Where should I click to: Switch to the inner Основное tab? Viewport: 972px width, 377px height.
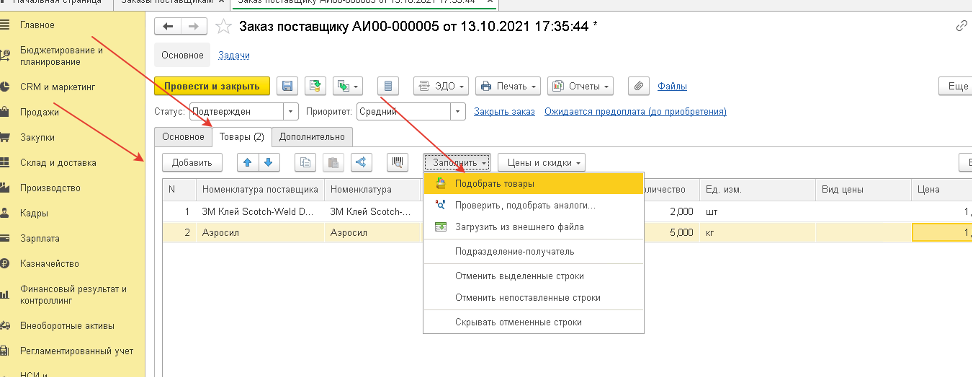coord(183,137)
